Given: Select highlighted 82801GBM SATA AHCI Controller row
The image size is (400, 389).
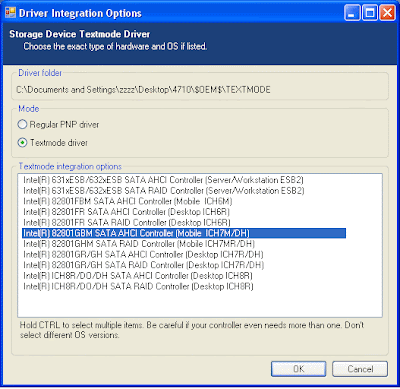Looking at the screenshot, I should click(x=184, y=233).
